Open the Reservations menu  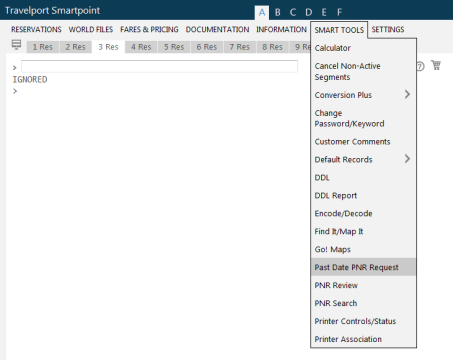click(36, 29)
